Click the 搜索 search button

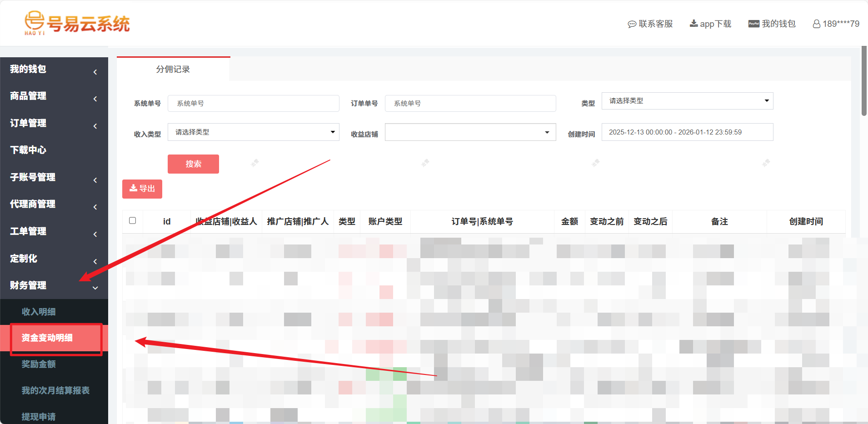(193, 164)
